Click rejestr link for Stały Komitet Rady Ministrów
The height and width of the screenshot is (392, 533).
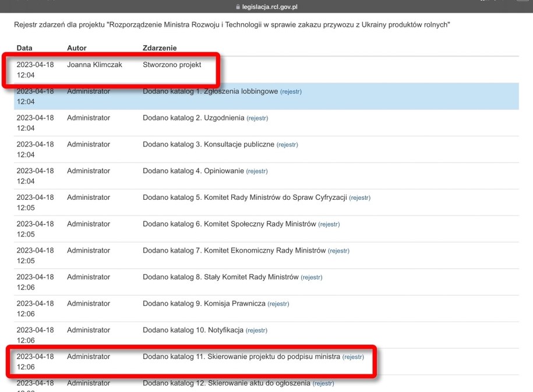click(311, 277)
